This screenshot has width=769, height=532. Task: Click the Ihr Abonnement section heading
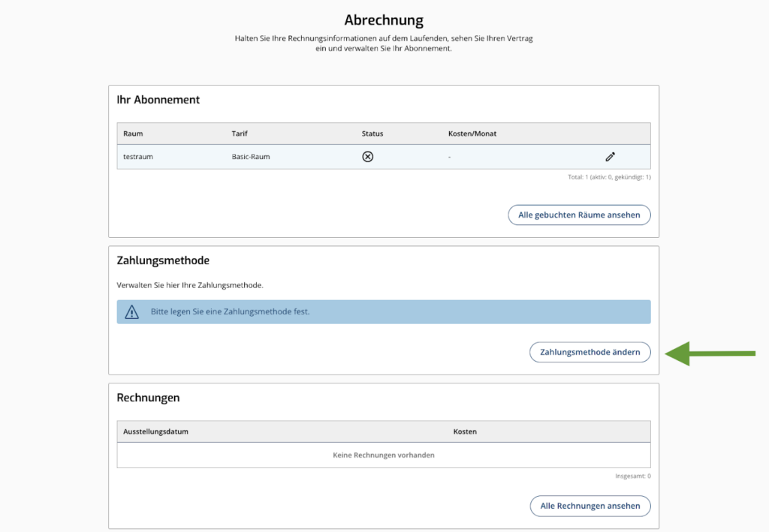(158, 100)
